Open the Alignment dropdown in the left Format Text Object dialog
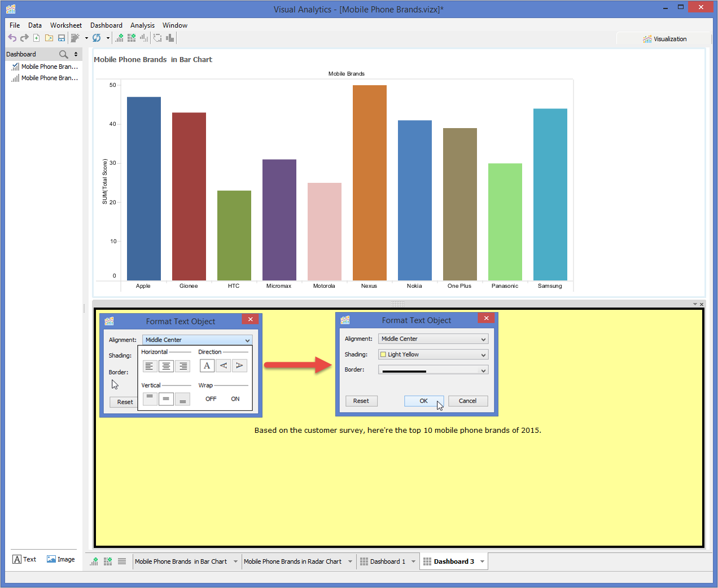The image size is (718, 588). tap(197, 340)
